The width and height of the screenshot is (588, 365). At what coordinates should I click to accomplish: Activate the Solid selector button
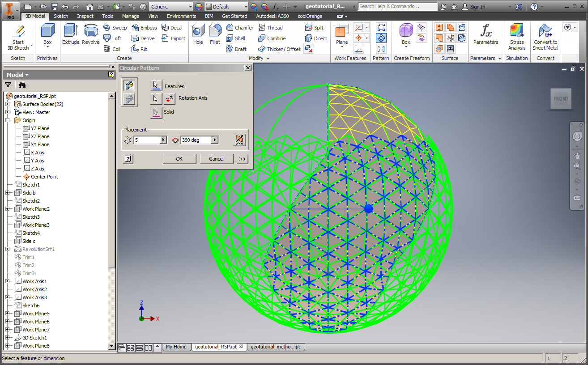[x=156, y=112]
